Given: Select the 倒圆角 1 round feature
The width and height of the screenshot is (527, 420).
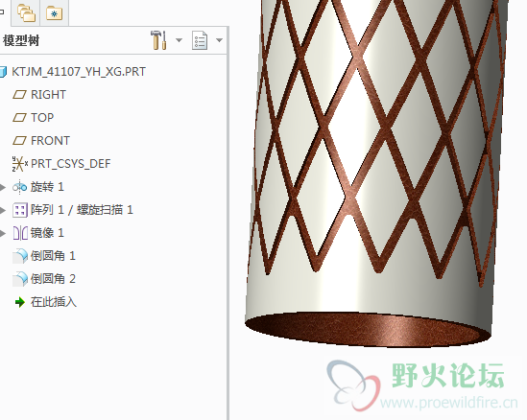Looking at the screenshot, I should coord(44,256).
